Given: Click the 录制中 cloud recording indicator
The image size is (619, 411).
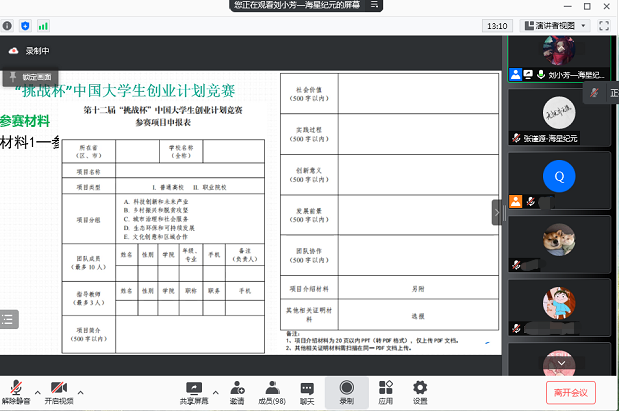Looking at the screenshot, I should point(30,50).
